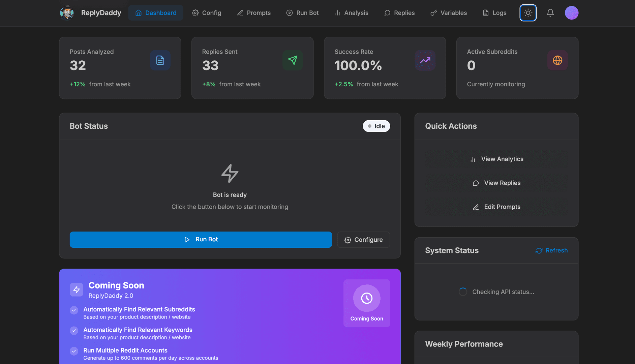Start the bot with Run Bot button
This screenshot has height=364, width=635.
201,240
